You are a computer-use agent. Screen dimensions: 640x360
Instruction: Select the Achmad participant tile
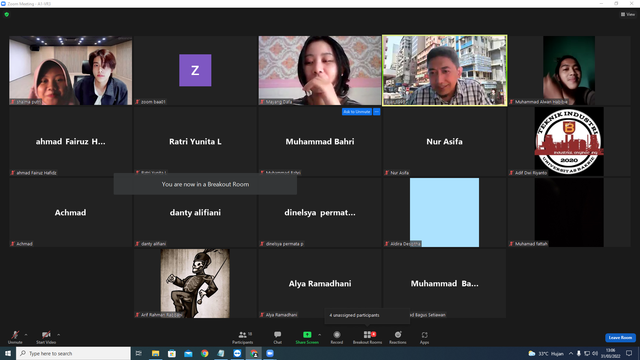71,212
